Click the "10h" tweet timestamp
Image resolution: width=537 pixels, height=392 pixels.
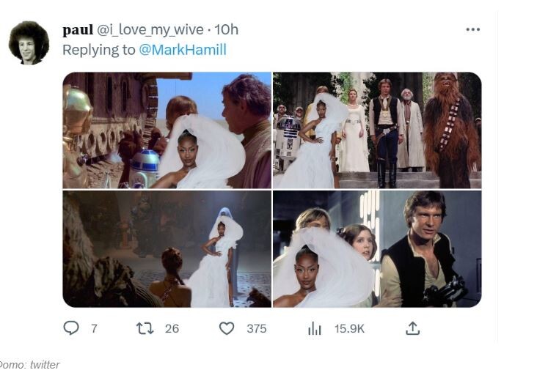click(x=227, y=30)
